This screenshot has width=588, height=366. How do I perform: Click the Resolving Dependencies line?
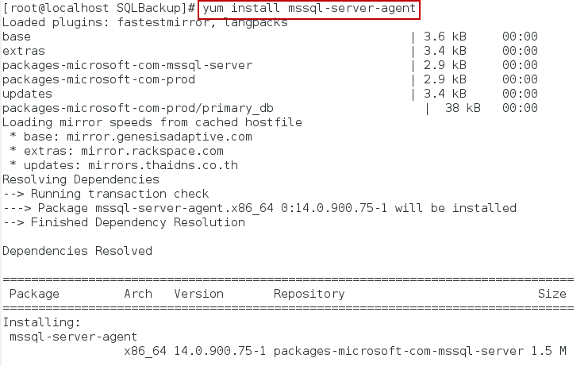pos(80,179)
